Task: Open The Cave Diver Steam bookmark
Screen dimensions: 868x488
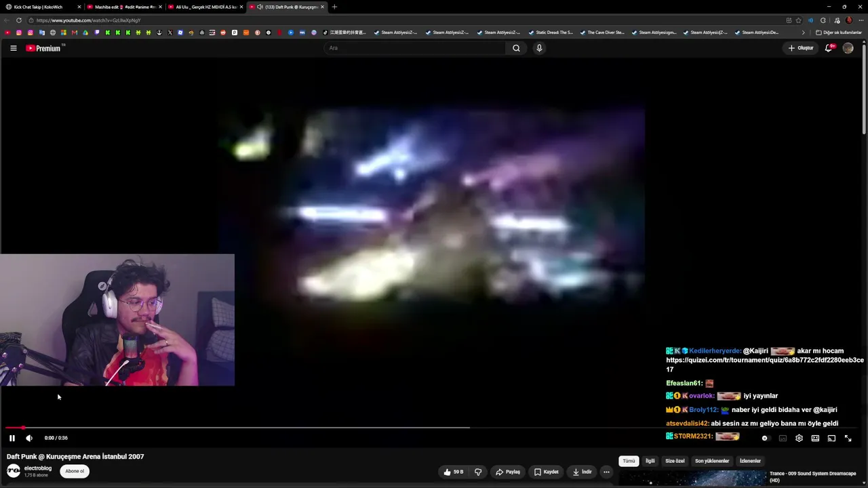Action: point(602,33)
